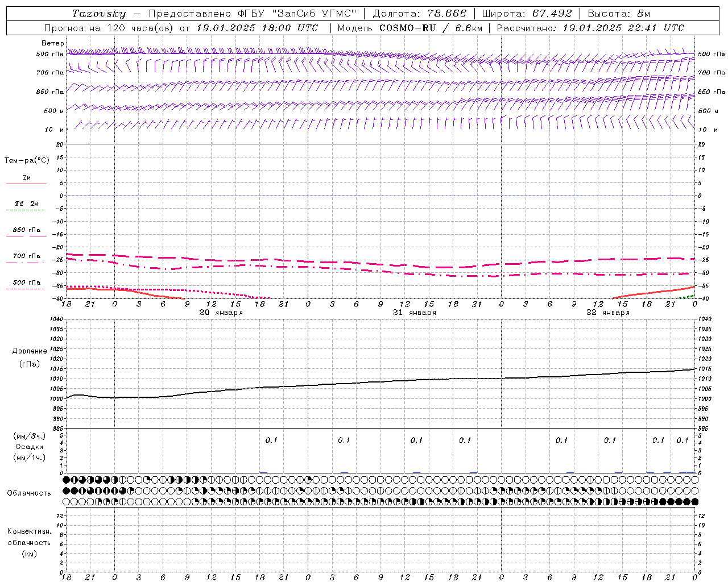Screen dimensions: 728x582
Task: Click the '500 гПа' temperature legend entry
Action: 27,282
